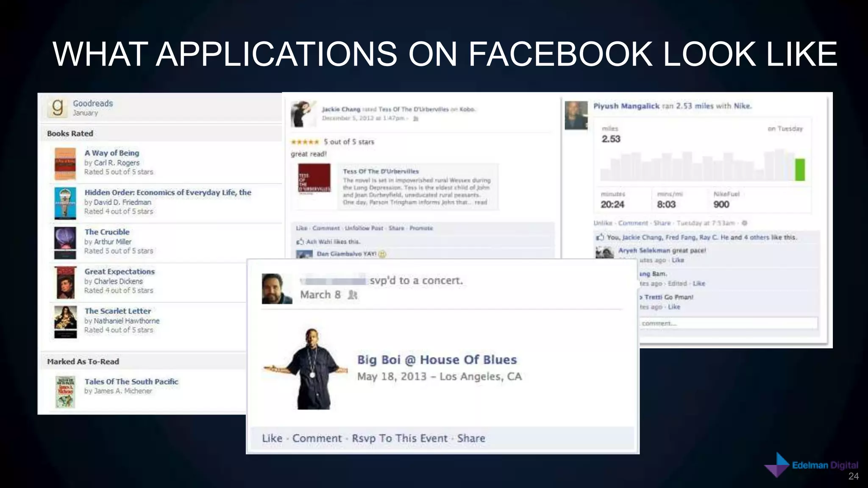Click the NikeFuel 900 value
868x488 pixels.
point(721,204)
